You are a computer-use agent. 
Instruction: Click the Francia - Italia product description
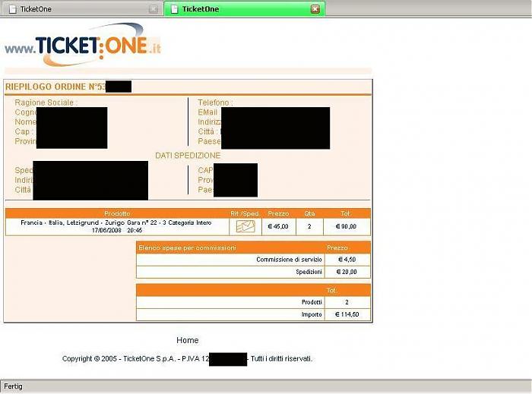tap(116, 226)
